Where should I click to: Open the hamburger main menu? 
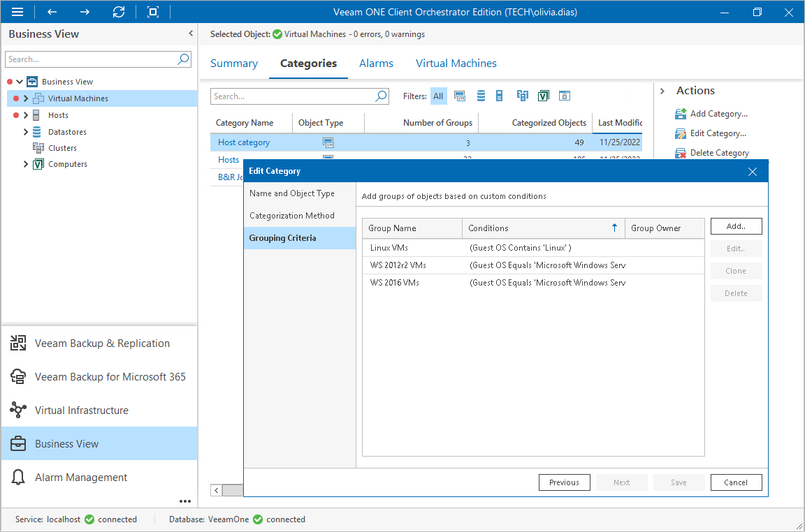coord(17,12)
